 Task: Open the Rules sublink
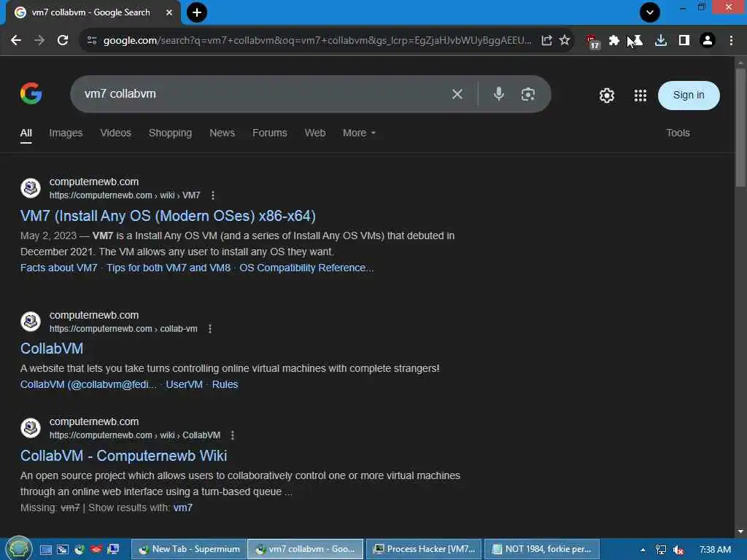pos(225,384)
